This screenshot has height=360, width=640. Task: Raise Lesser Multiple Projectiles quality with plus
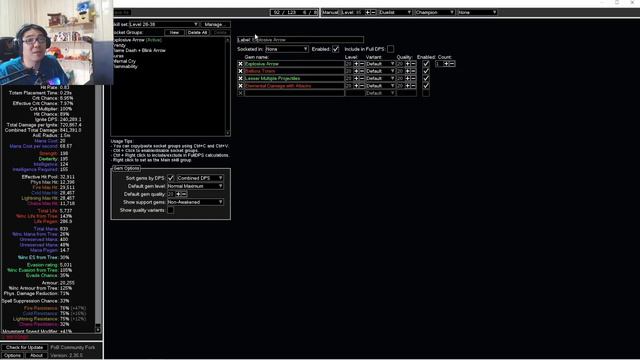(408, 78)
